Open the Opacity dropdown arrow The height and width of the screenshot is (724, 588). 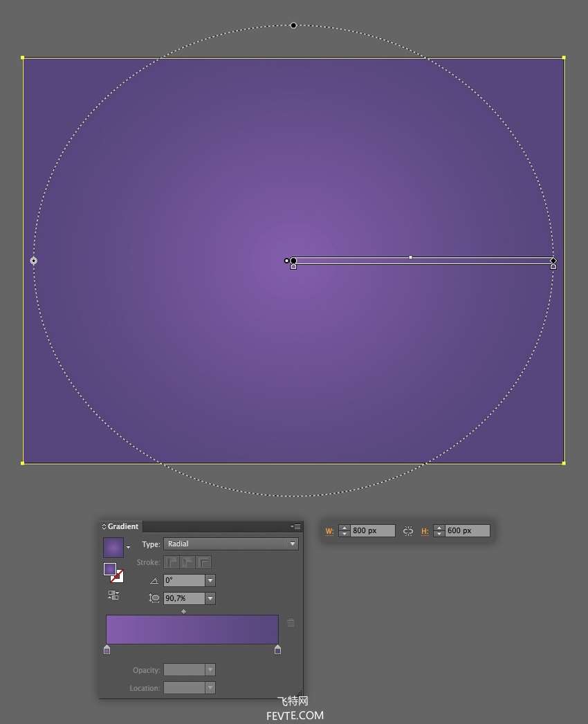coord(210,670)
